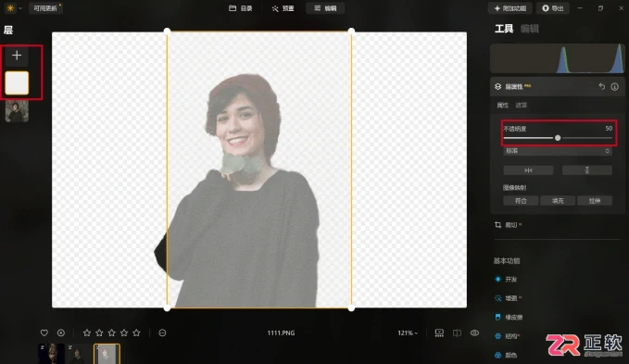Click the 符合 fit mapping button
The height and width of the screenshot is (364, 629).
click(x=521, y=201)
